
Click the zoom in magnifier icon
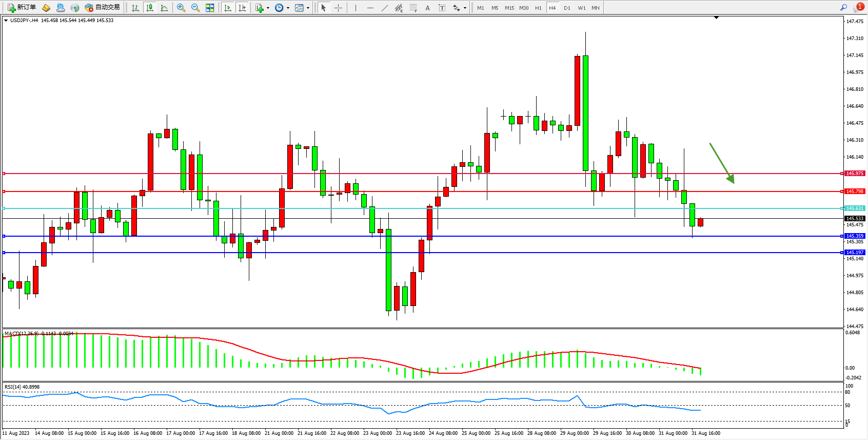[x=181, y=8]
